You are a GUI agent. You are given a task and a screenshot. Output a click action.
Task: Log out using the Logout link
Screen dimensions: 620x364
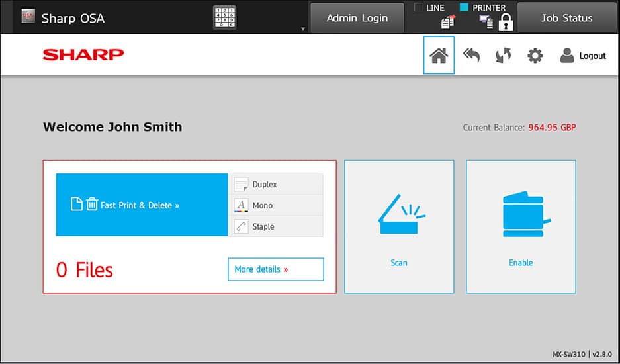pyautogui.click(x=583, y=56)
